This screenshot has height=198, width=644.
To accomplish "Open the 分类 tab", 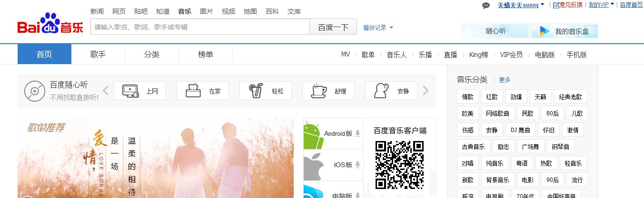I will tap(152, 54).
